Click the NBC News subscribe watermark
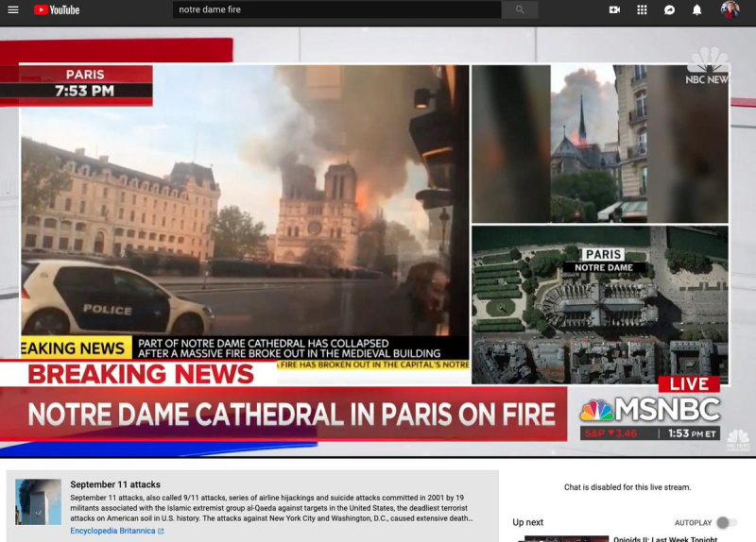Screen dimensions: 756x542 (738, 440)
